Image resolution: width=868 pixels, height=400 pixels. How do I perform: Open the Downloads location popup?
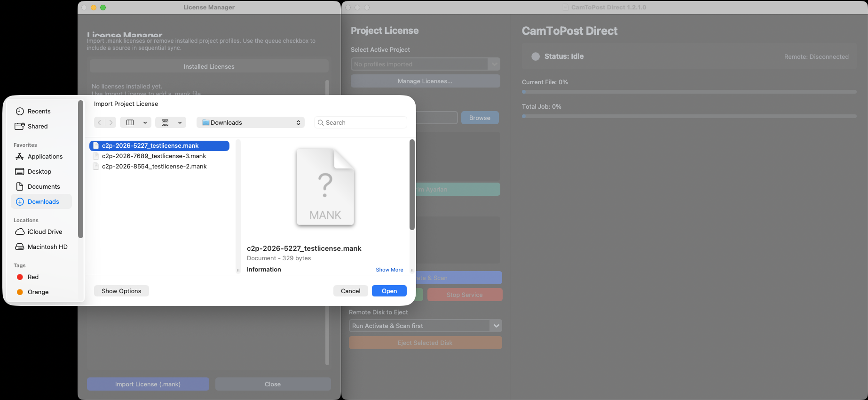pyautogui.click(x=251, y=122)
